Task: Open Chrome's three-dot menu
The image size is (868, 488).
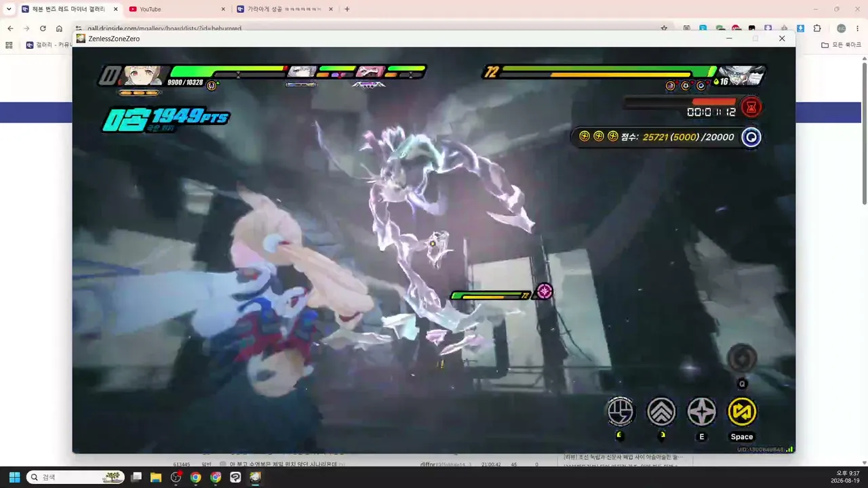Action: coord(858,28)
